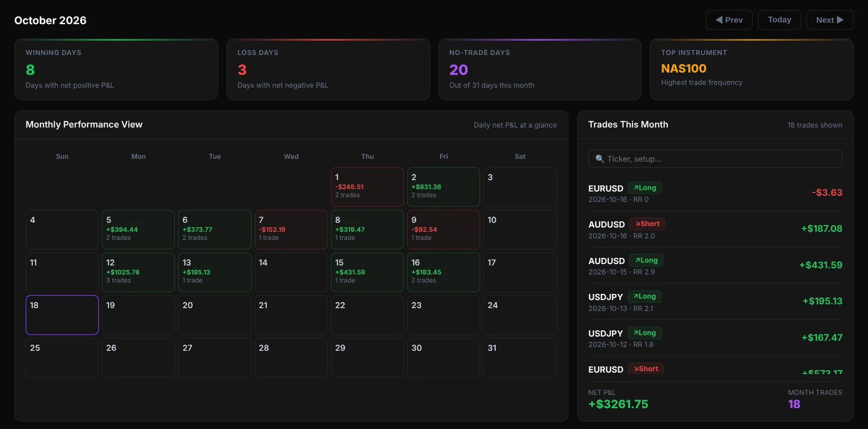Go to previous month with Prev button
Screen dimensions: 868x429
[729, 20]
